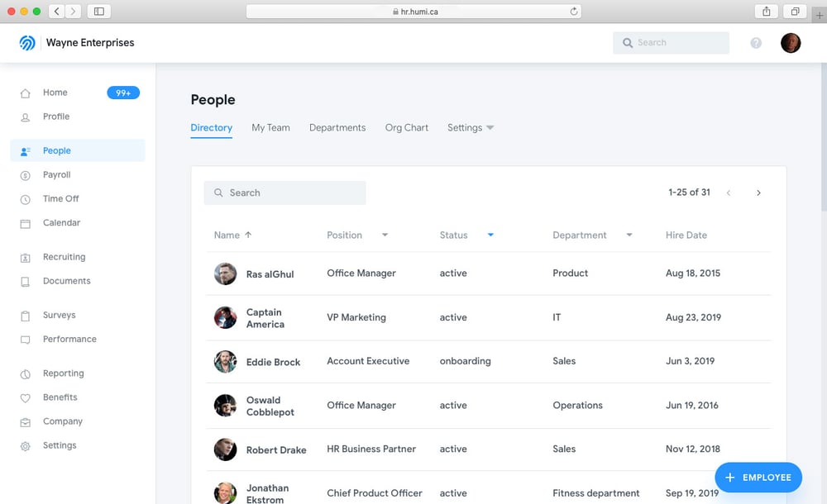The height and width of the screenshot is (504, 827).
Task: Open Robert Drake's profile
Action: coord(276,450)
